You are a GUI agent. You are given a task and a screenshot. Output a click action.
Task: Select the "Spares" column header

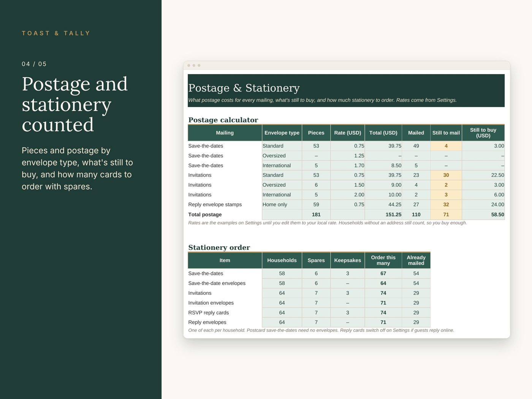pos(316,260)
